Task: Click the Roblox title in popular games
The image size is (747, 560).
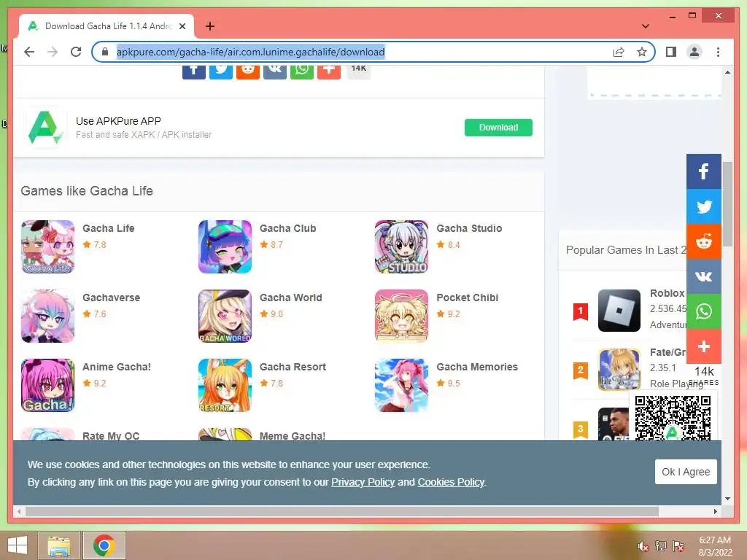Action: tap(667, 293)
